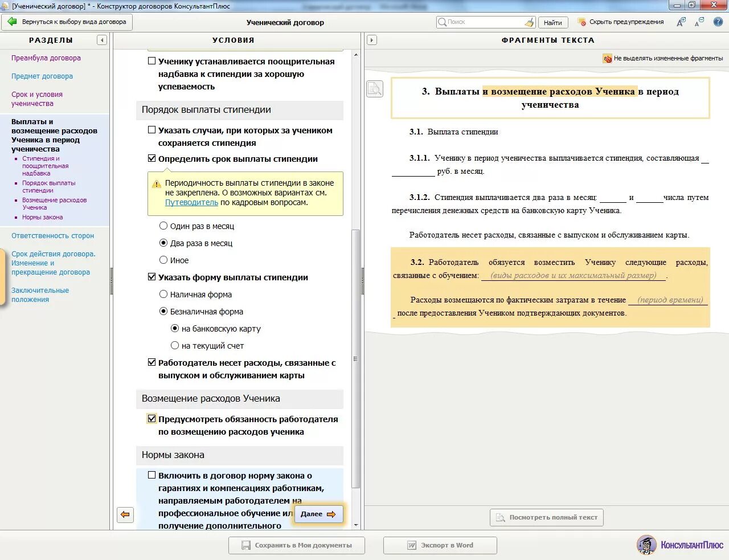Open help with the question mark icon
The width and height of the screenshot is (729, 560).
(x=718, y=22)
